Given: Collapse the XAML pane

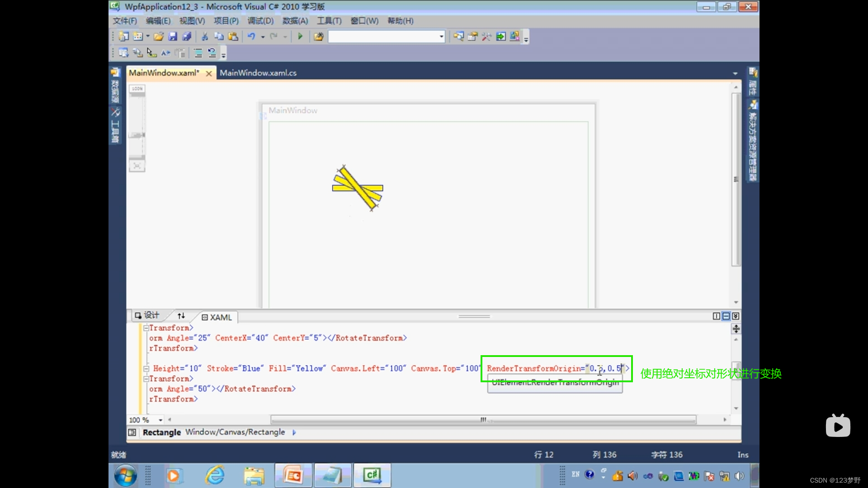Looking at the screenshot, I should click(x=736, y=316).
